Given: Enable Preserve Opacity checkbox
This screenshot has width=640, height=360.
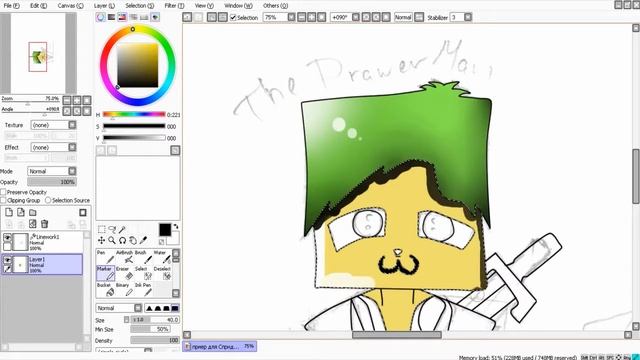Looking at the screenshot, I should 3,192.
